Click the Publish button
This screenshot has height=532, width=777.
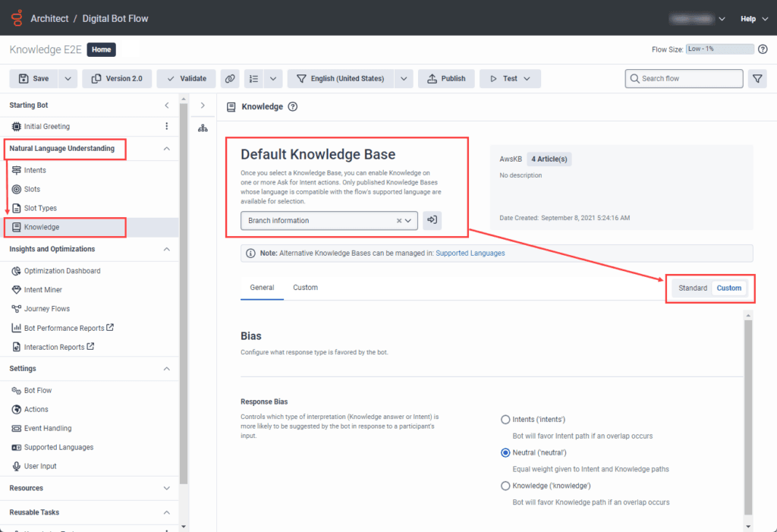click(446, 79)
